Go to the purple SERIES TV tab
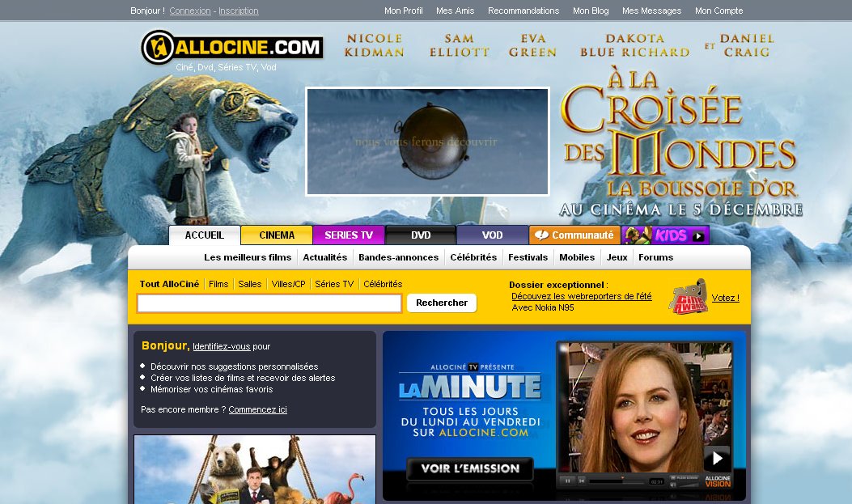The width and height of the screenshot is (852, 504). click(349, 235)
